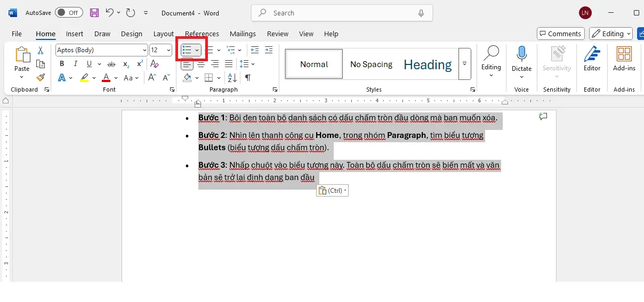Click in the Search box
644x302 pixels.
(341, 13)
